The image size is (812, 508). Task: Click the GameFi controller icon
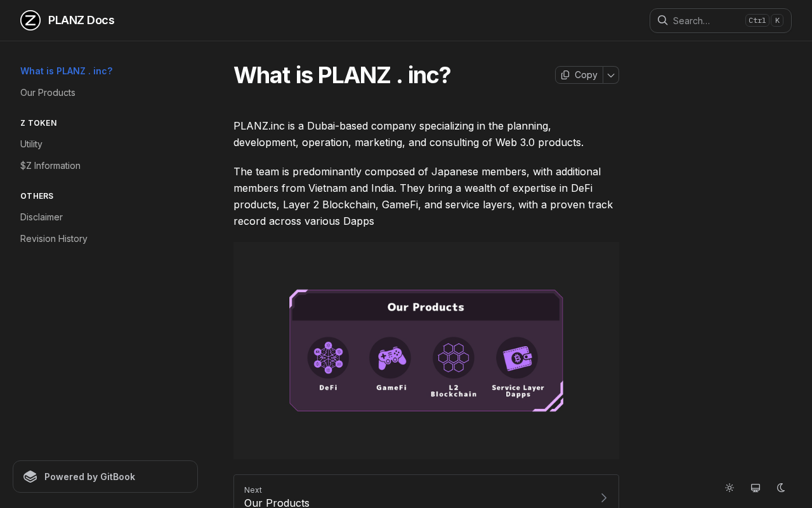[390, 358]
